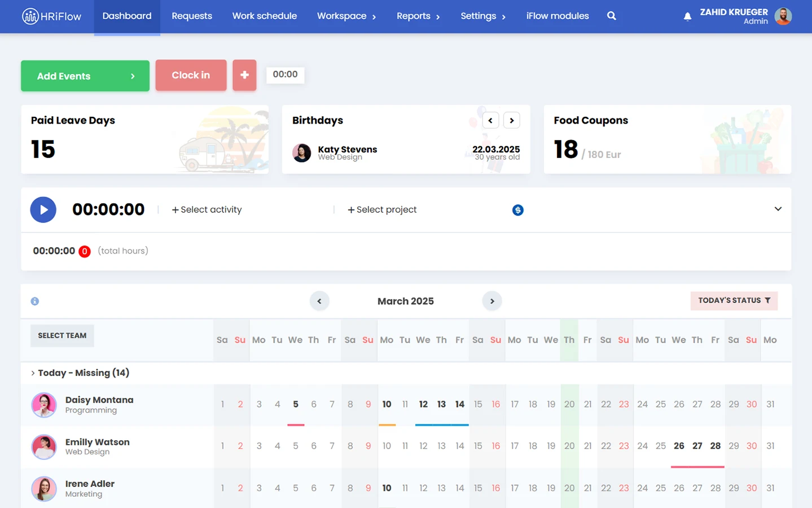Click the blue dollar billing icon
The height and width of the screenshot is (508, 812).
click(x=517, y=210)
